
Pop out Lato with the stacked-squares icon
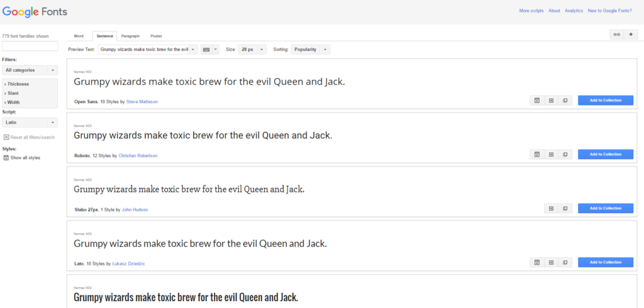click(x=565, y=262)
